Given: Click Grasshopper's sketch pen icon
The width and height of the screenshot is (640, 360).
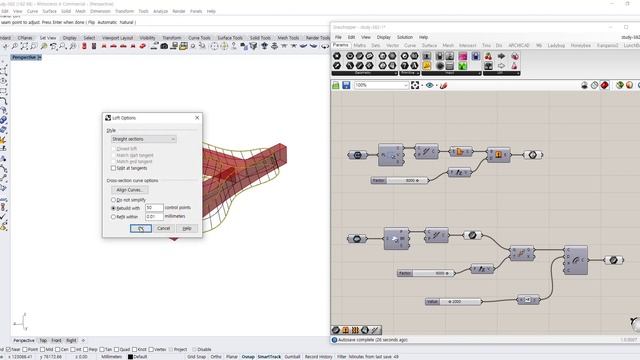Looking at the screenshot, I should point(444,85).
